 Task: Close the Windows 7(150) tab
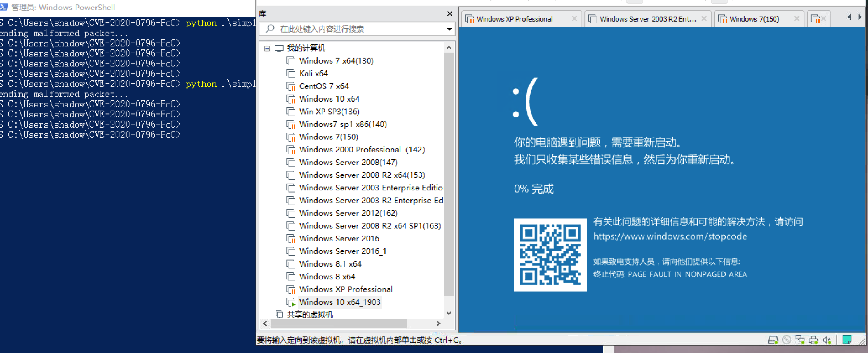796,19
